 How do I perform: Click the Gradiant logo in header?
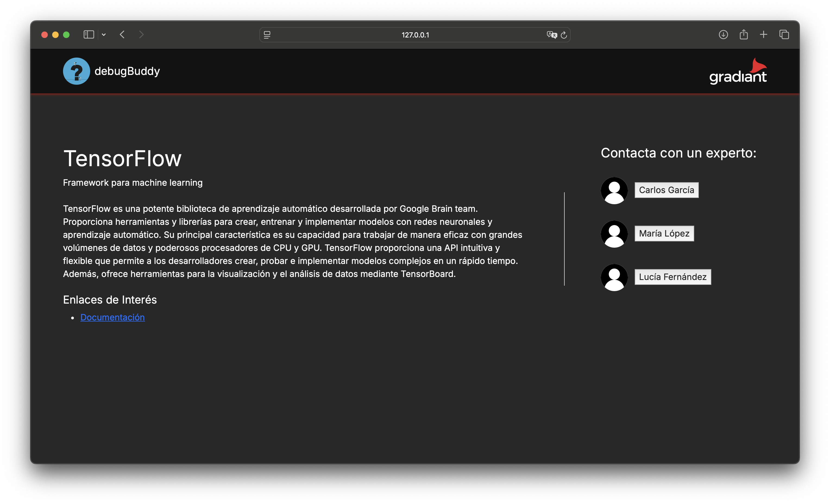tap(738, 71)
